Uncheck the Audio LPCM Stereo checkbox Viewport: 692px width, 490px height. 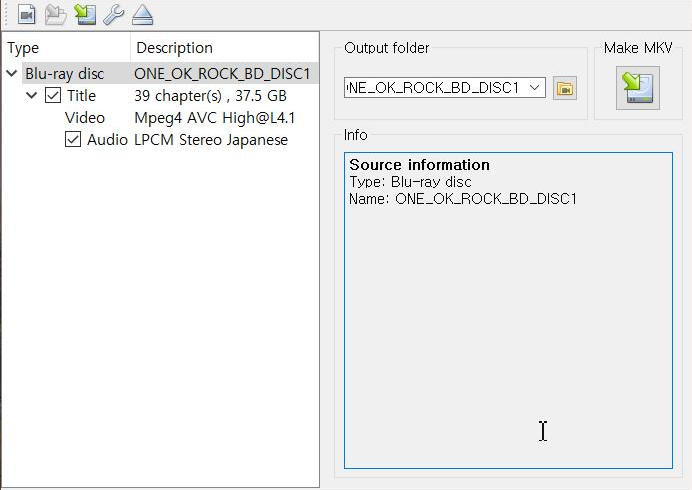(73, 139)
